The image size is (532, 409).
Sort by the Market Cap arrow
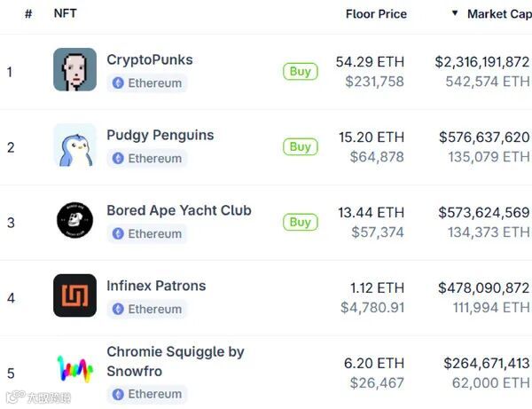coord(455,14)
